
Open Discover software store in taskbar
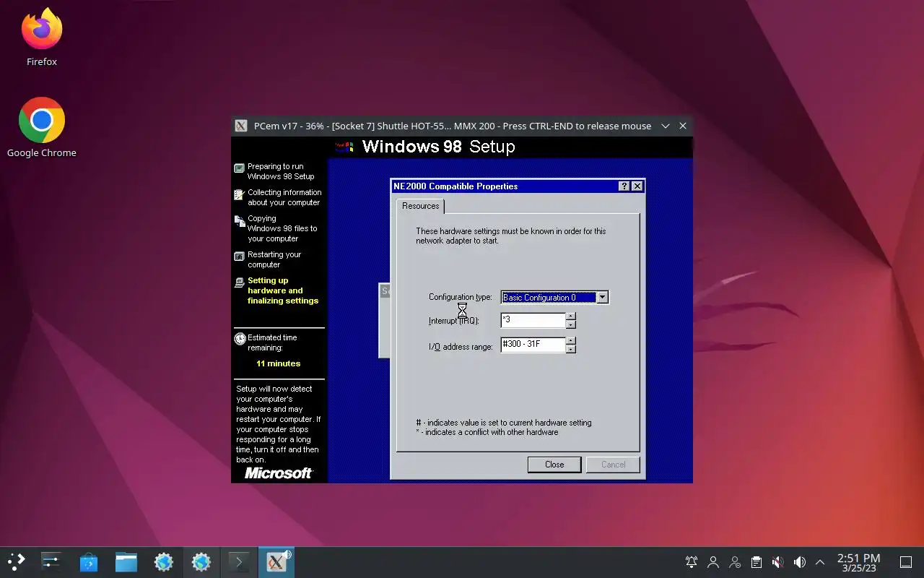[x=89, y=561]
